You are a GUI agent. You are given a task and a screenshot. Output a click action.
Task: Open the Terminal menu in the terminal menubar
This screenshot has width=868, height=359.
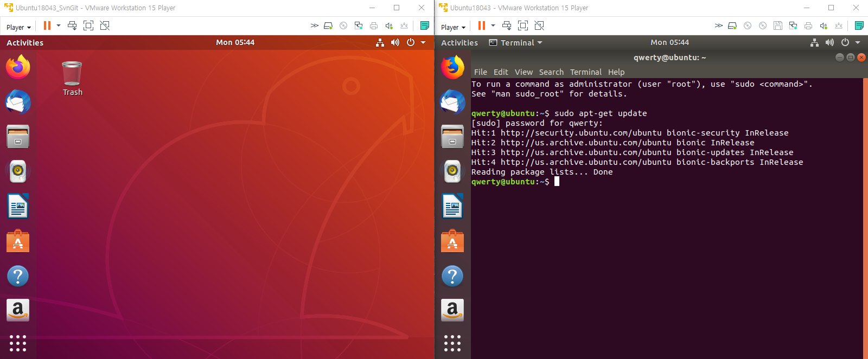tap(586, 72)
